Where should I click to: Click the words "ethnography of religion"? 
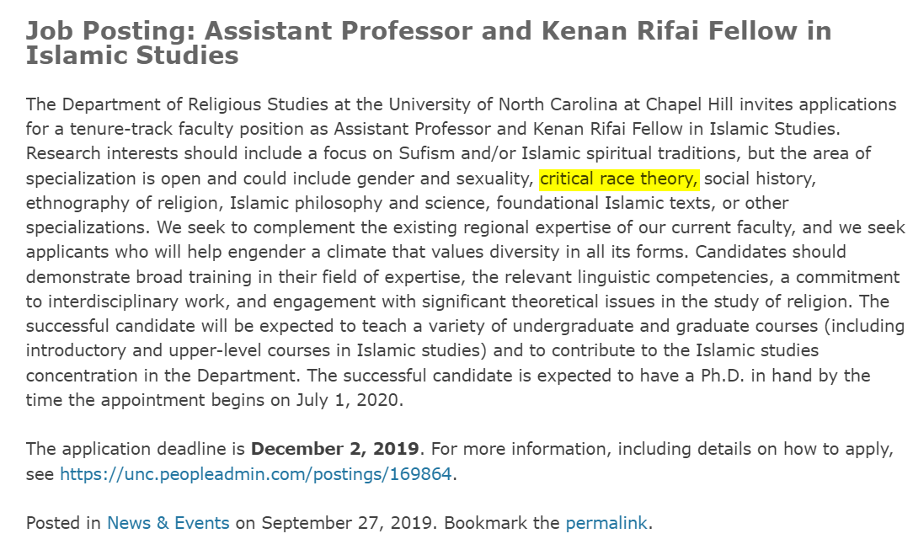(122, 203)
